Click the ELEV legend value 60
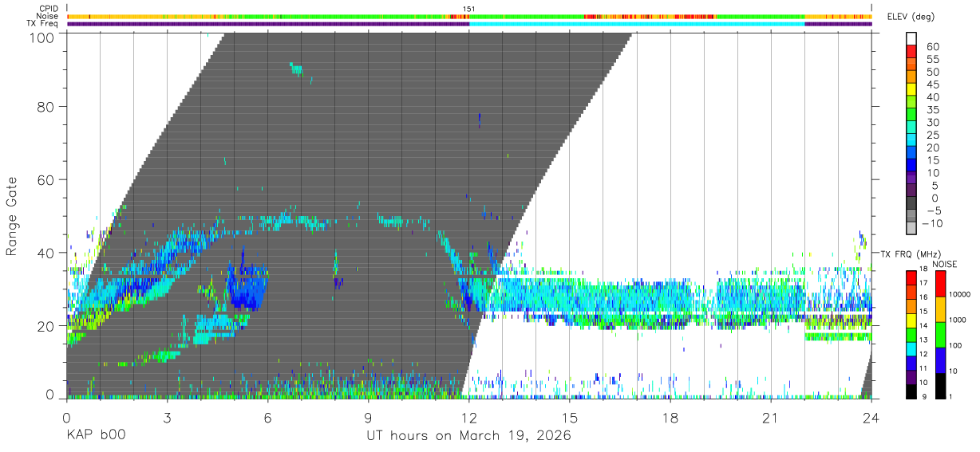 point(932,46)
